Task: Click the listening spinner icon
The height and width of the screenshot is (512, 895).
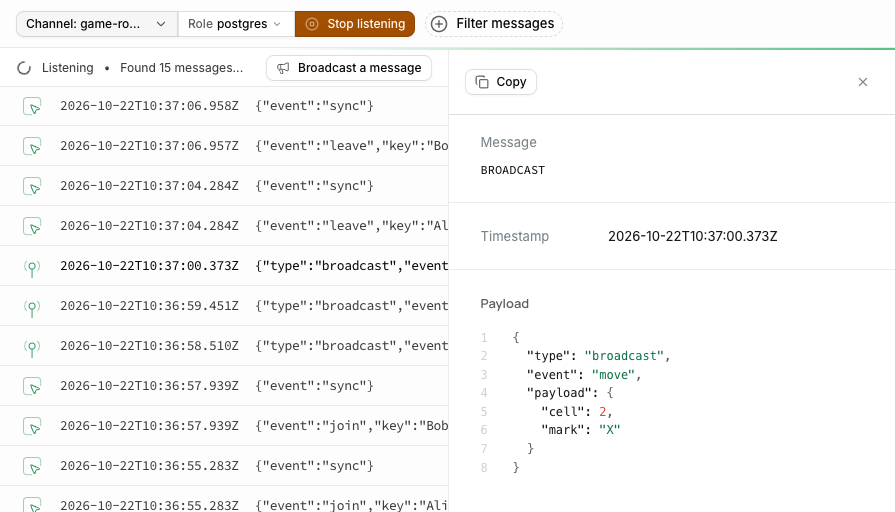Action: click(24, 68)
